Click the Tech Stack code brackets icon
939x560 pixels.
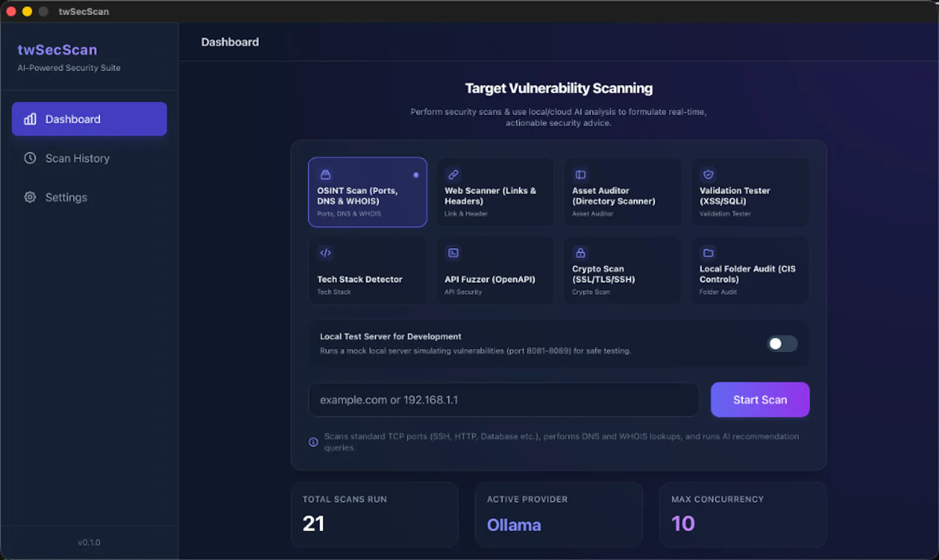click(x=325, y=253)
